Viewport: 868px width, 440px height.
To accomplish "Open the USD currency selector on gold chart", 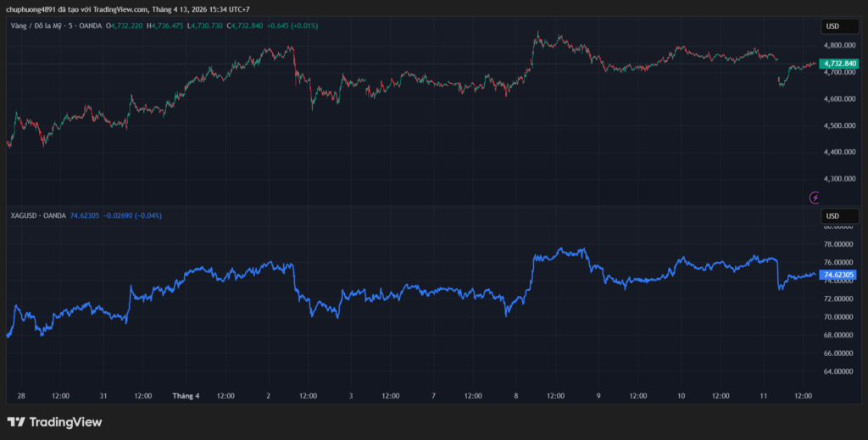I will point(832,26).
